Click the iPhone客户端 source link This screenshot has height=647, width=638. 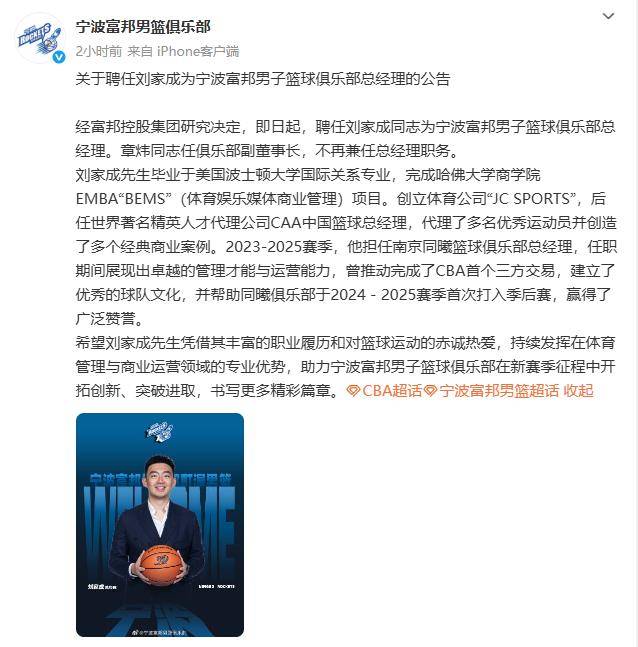[198, 51]
